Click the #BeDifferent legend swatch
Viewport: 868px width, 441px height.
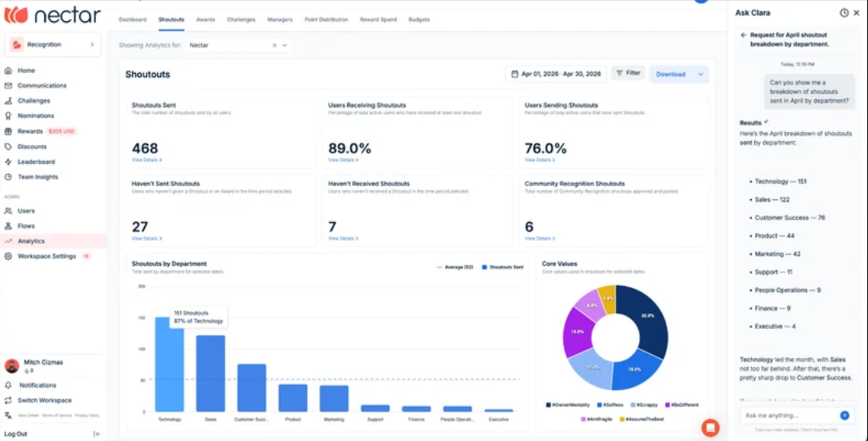tap(667, 405)
